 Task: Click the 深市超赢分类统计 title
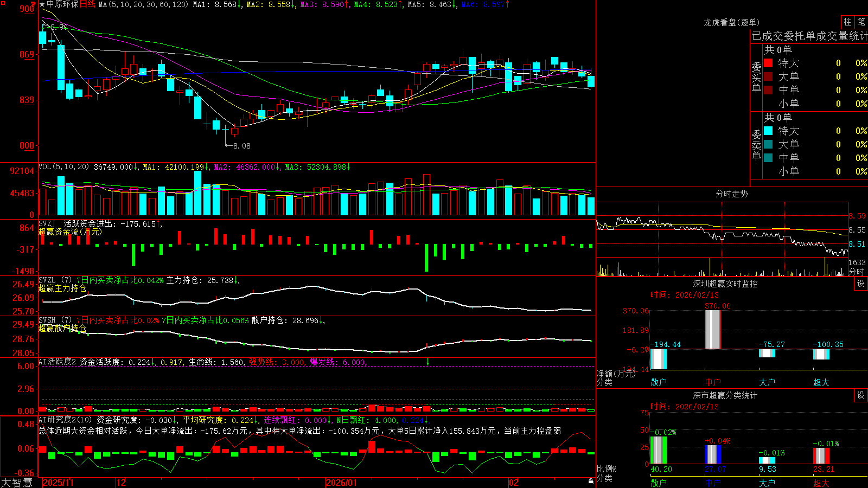[725, 395]
